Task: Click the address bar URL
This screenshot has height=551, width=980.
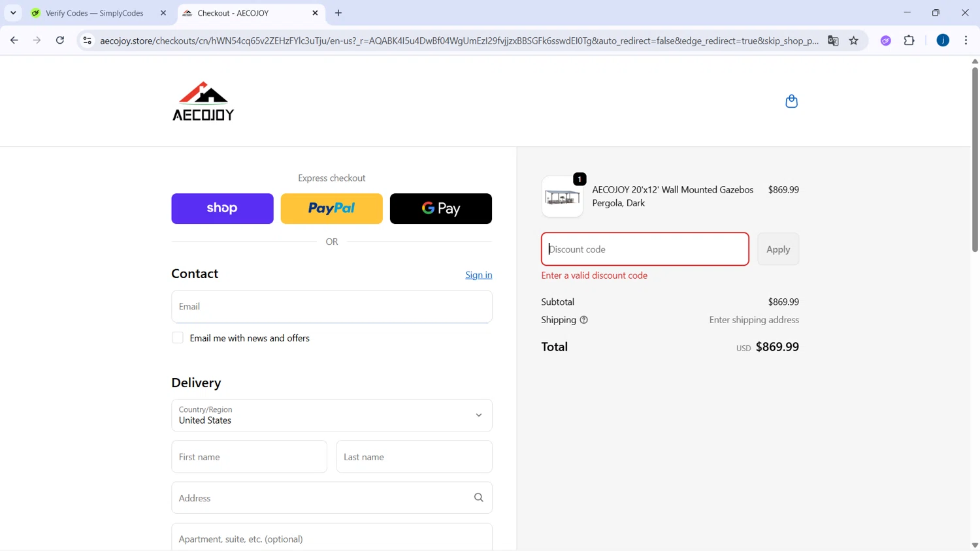Action: click(459, 40)
